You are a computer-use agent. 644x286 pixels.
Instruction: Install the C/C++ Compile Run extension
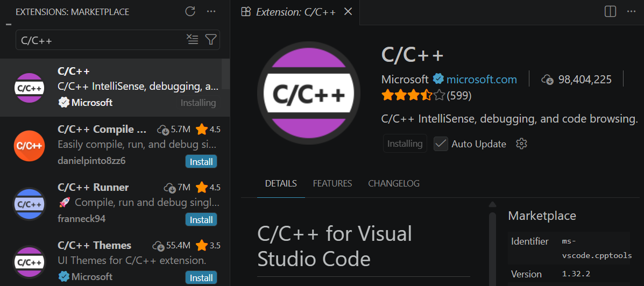(x=201, y=162)
